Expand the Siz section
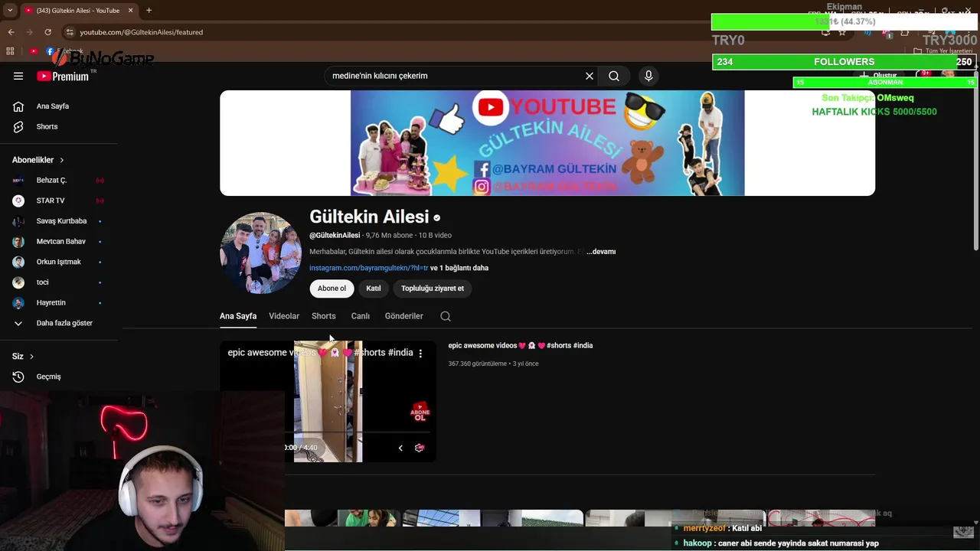The height and width of the screenshot is (551, 980). [x=23, y=356]
